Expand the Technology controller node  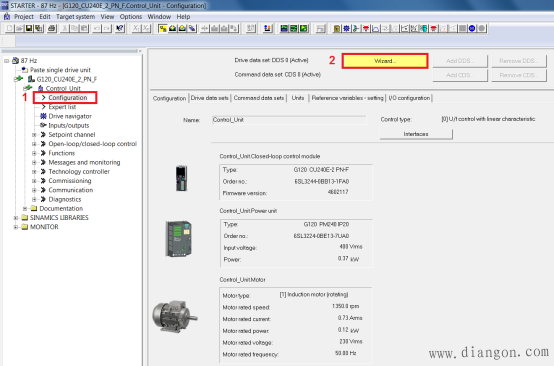point(34,172)
